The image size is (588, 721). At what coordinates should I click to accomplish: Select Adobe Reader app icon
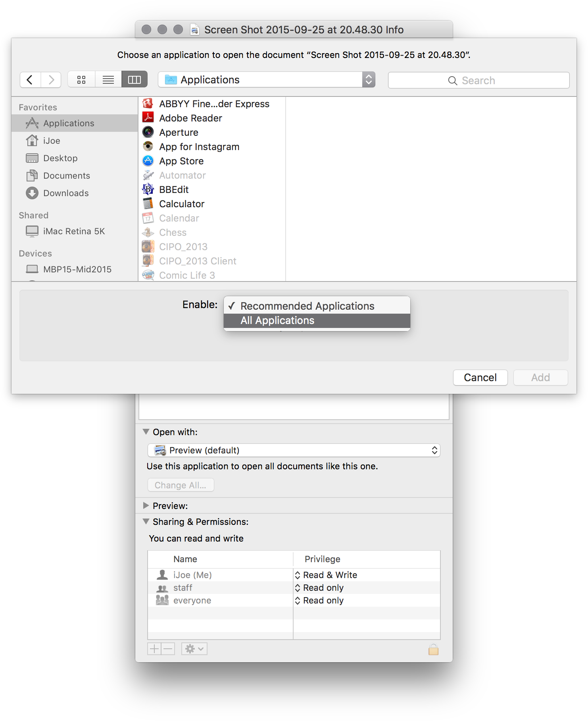(x=148, y=118)
